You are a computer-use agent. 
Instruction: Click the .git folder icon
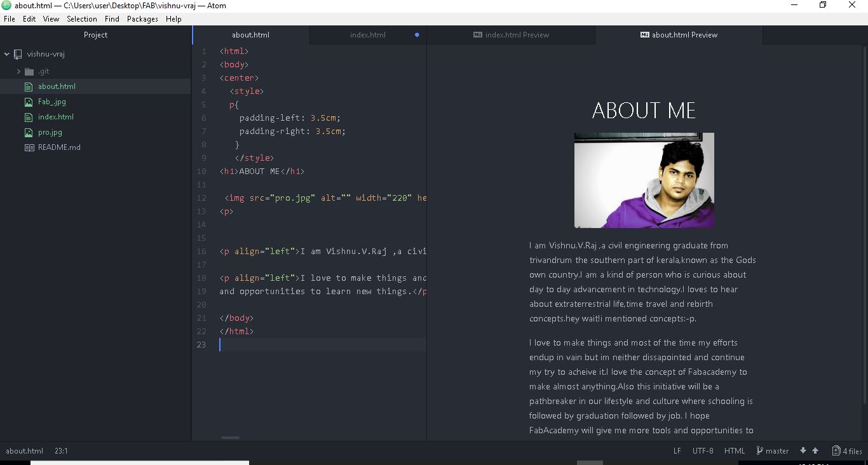pyautogui.click(x=29, y=71)
